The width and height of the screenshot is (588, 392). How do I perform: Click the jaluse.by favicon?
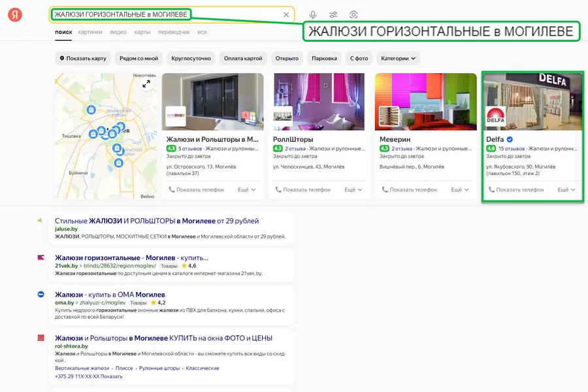(41, 221)
